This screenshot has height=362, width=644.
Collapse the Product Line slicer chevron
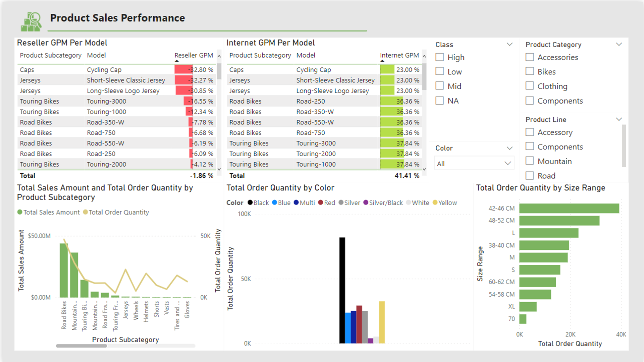tap(619, 119)
